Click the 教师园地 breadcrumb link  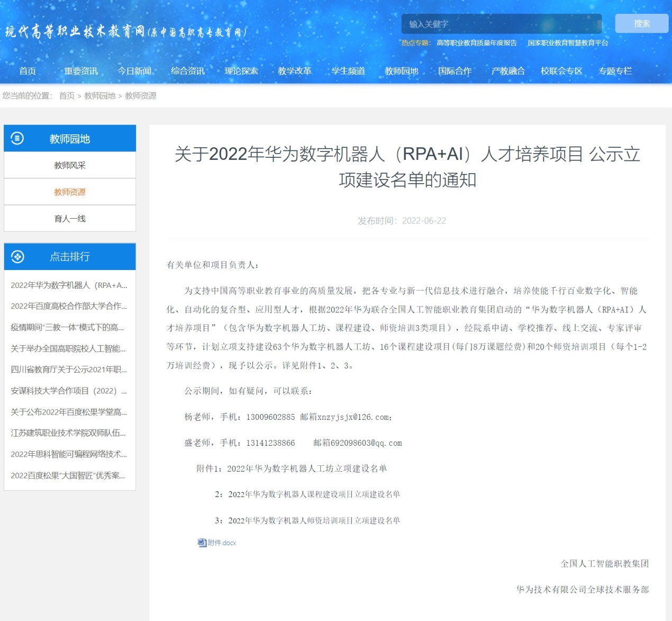click(99, 96)
